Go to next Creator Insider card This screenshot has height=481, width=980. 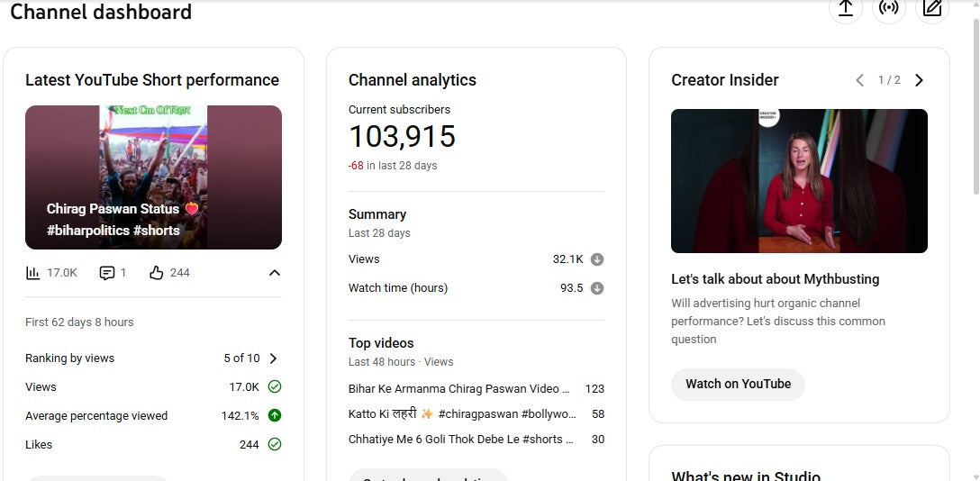click(x=919, y=80)
